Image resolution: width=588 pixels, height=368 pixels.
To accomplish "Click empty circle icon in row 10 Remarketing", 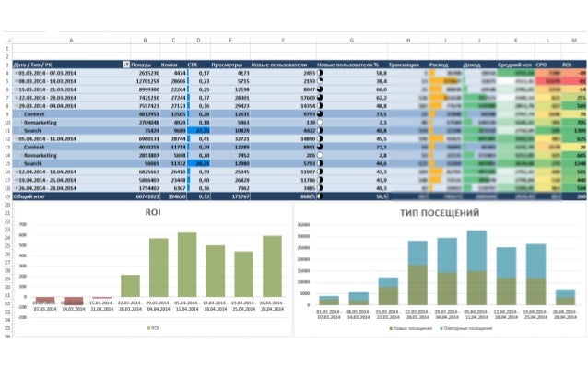I will click(320, 123).
